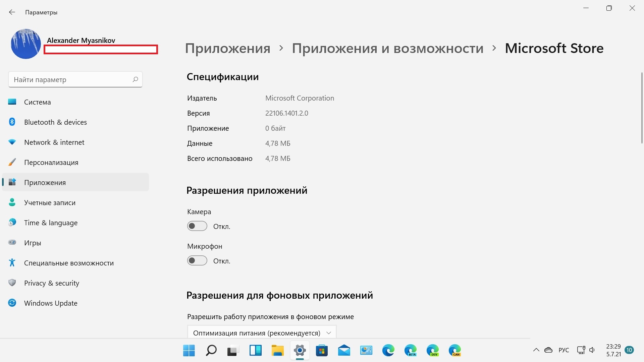Image resolution: width=644 pixels, height=362 pixels.
Task: Open the taskbar app left of Mail
Action: [x=322, y=351]
